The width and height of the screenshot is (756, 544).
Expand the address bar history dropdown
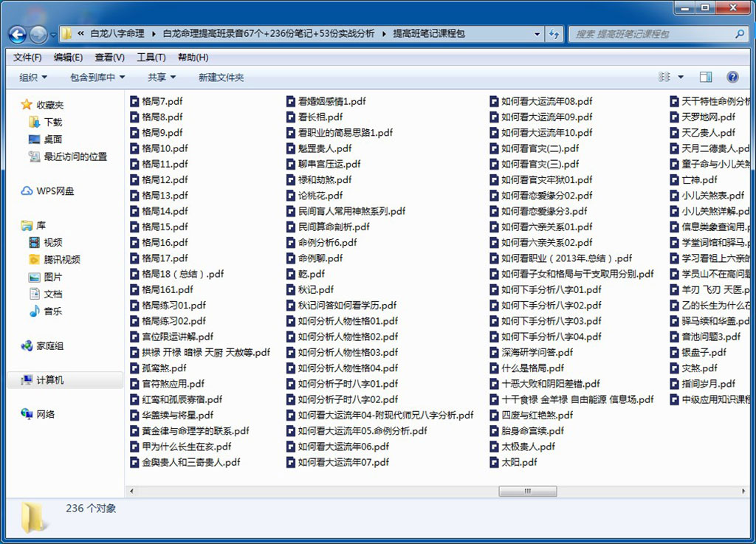(537, 34)
